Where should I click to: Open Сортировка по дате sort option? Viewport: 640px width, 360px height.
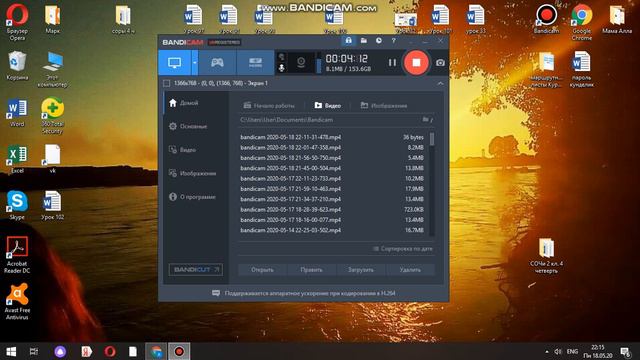coord(402,249)
